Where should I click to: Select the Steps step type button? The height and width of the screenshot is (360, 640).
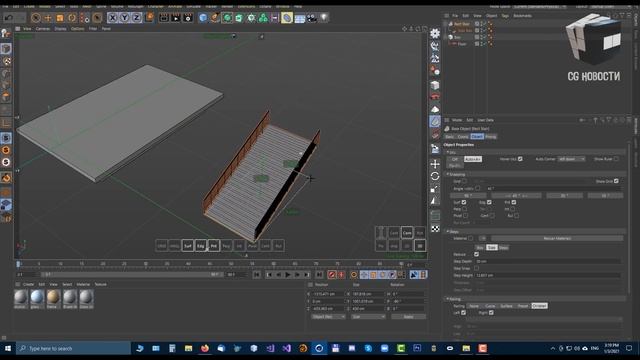pyautogui.click(x=503, y=248)
